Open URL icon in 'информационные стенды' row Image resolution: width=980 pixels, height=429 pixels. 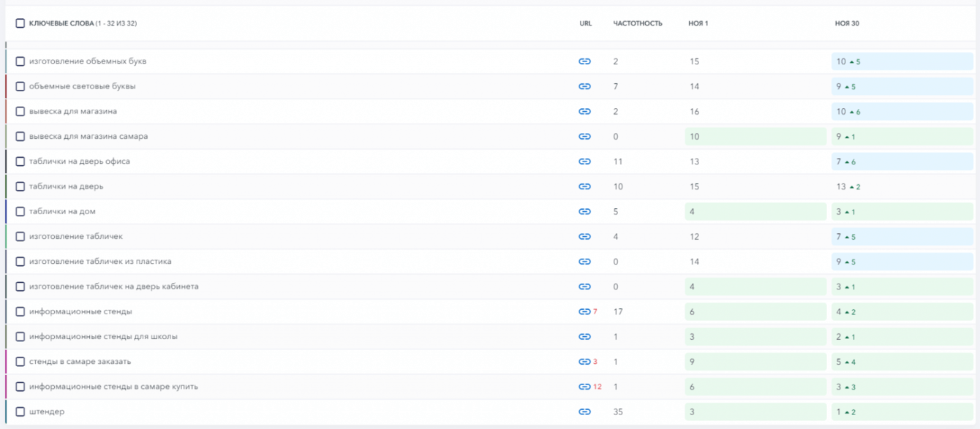pos(584,311)
